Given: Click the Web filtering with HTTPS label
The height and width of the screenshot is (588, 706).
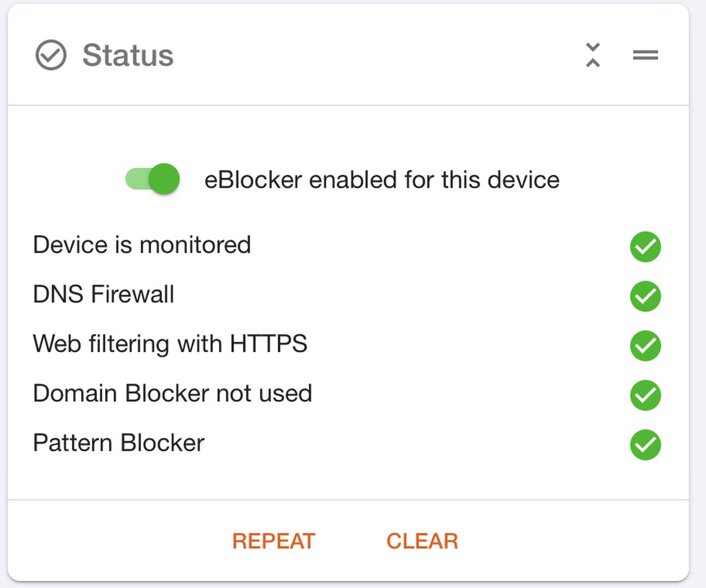Looking at the screenshot, I should click(x=170, y=344).
